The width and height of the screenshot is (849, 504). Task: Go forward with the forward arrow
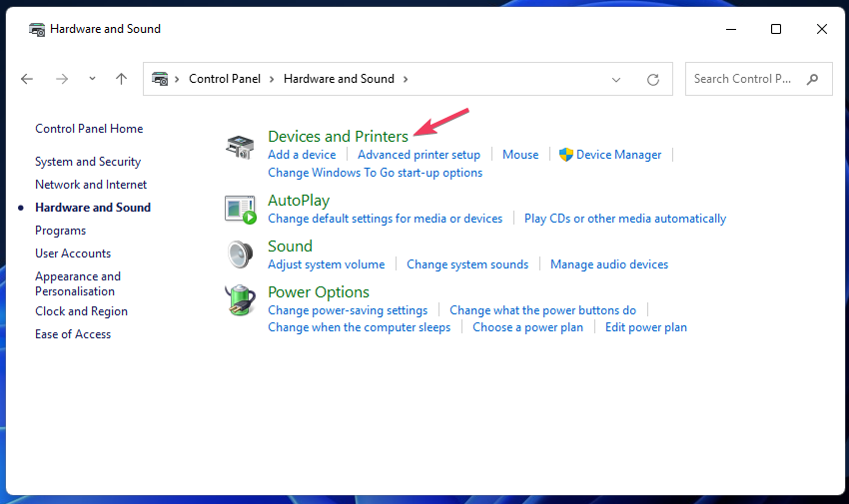(x=62, y=79)
